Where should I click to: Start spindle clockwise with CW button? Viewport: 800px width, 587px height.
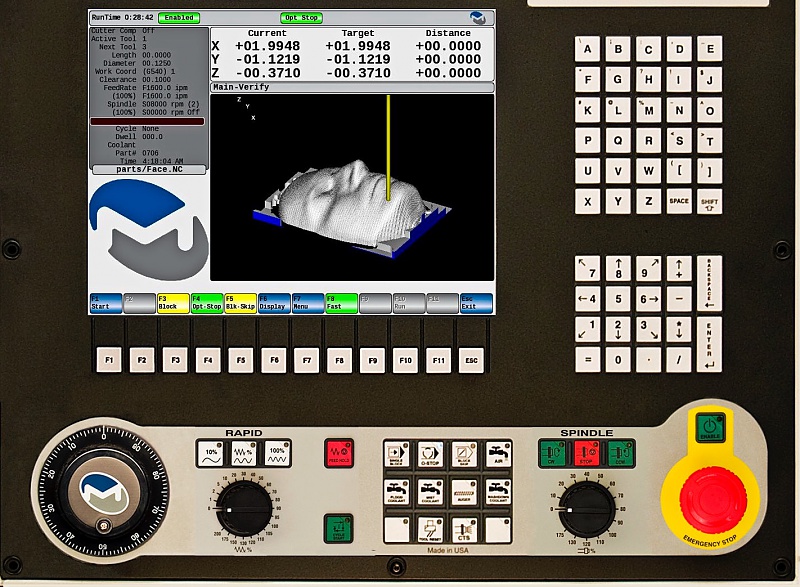tap(552, 453)
